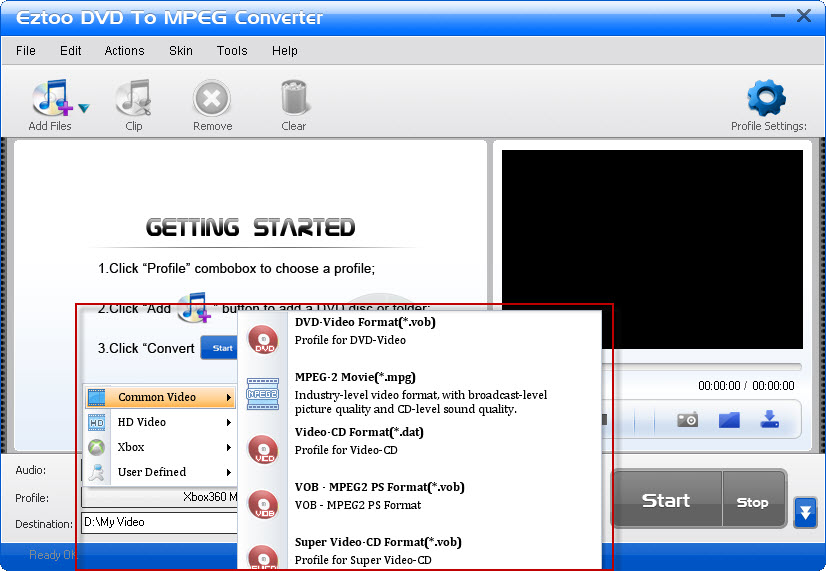Click the Common Video film icon
Screen dimensions: 826x571
96,397
